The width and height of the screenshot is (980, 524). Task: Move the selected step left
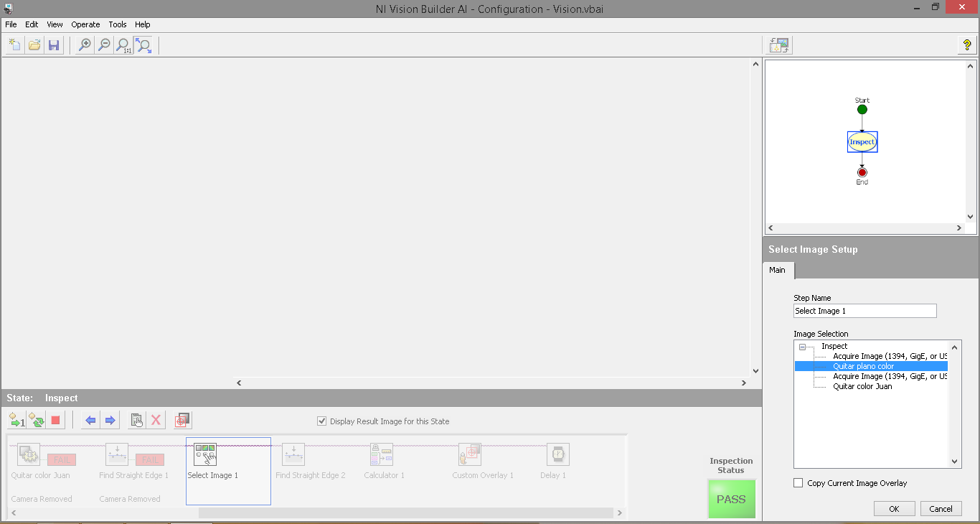coord(90,420)
